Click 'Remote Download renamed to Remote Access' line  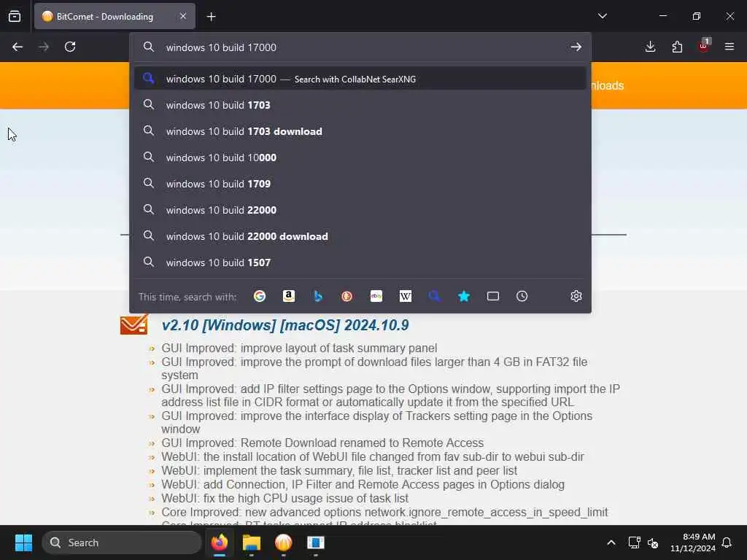coord(322,443)
